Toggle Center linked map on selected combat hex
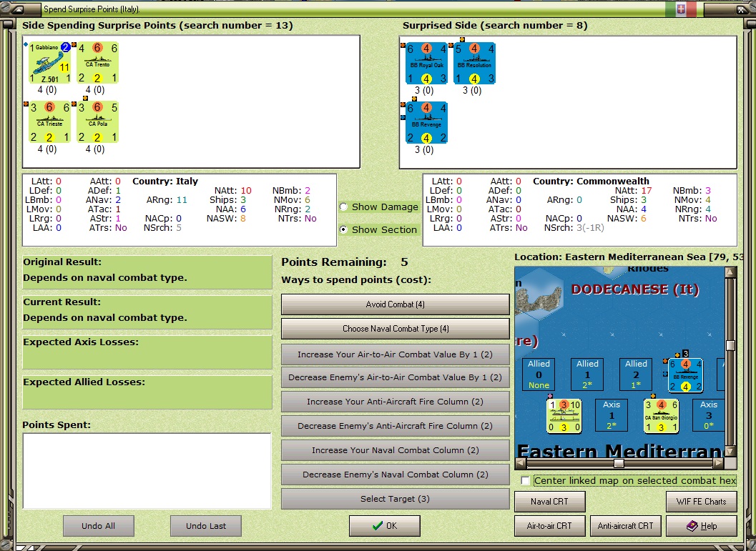 coord(526,481)
